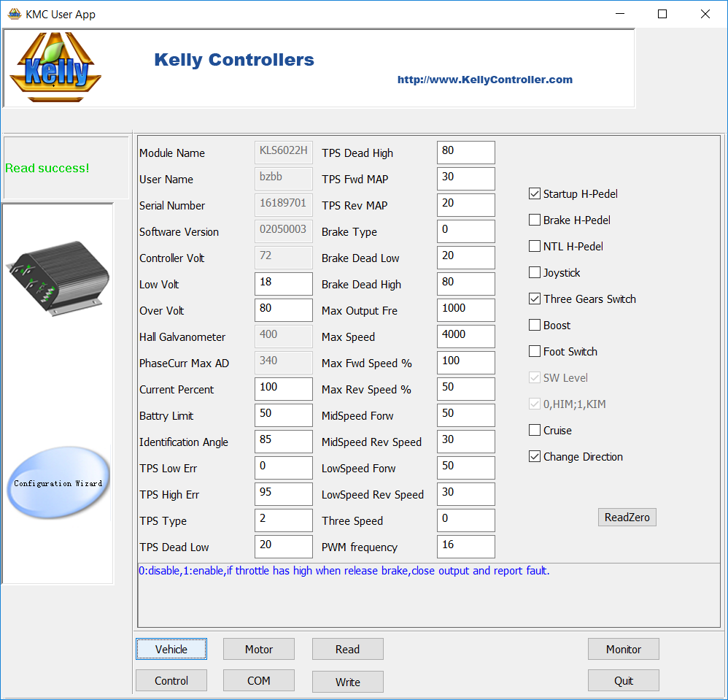This screenshot has height=700, width=728.
Task: Click the PWM frequency field
Action: [466, 547]
